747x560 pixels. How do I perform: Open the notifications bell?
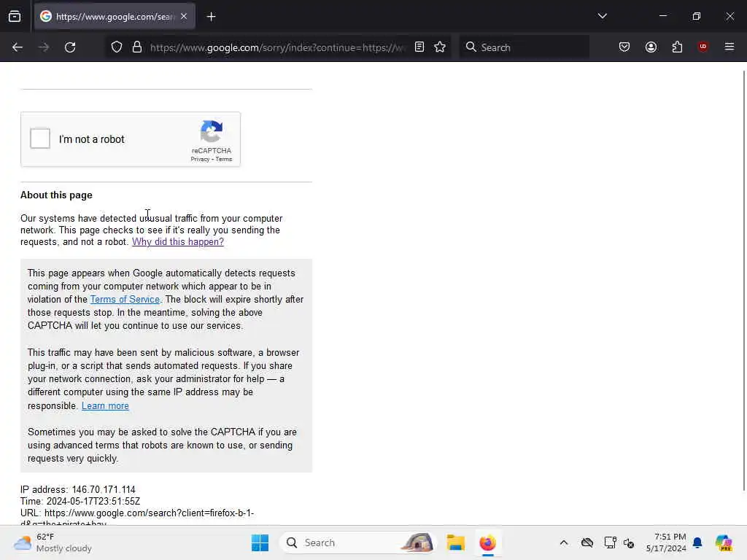[x=697, y=542]
